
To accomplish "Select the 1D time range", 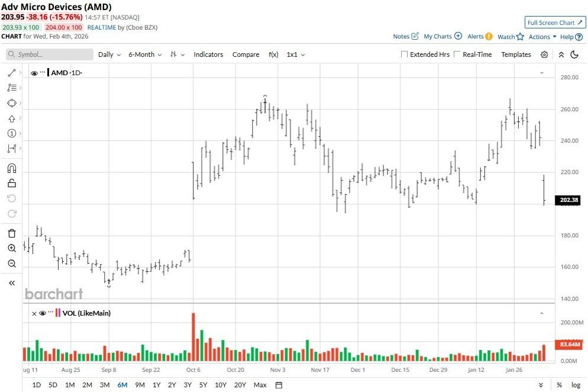I will click(x=36, y=385).
